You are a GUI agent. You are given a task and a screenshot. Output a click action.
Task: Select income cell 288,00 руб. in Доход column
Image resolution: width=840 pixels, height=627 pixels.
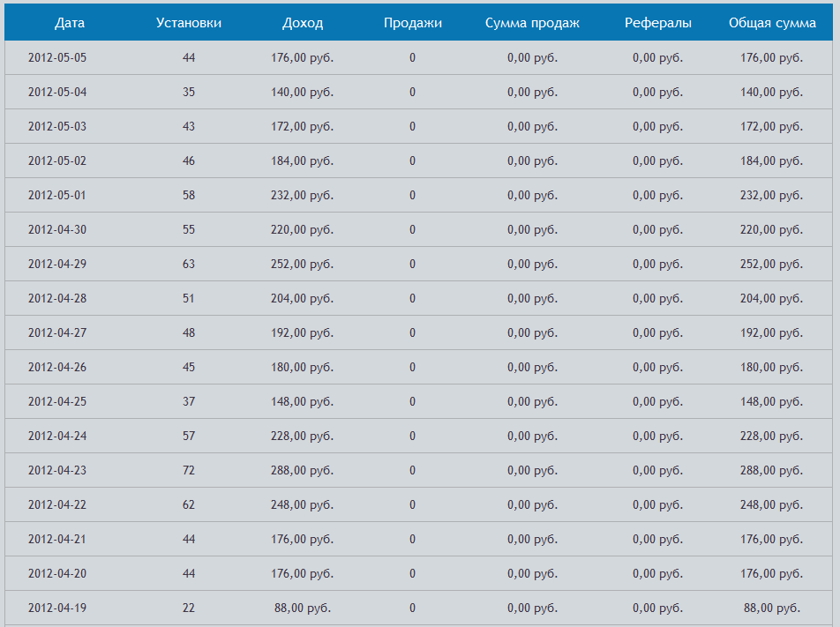click(302, 471)
